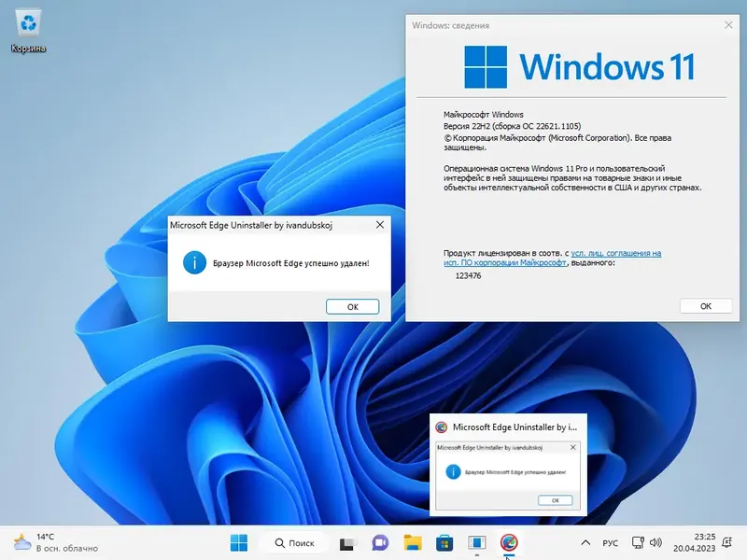This screenshot has width=747, height=560.
Task: Open Task View on the taskbar
Action: click(347, 542)
